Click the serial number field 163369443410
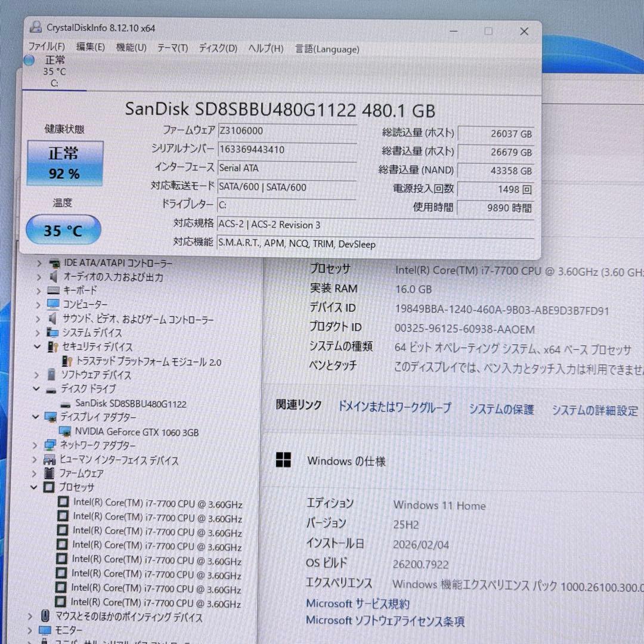The width and height of the screenshot is (644, 644). click(287, 150)
